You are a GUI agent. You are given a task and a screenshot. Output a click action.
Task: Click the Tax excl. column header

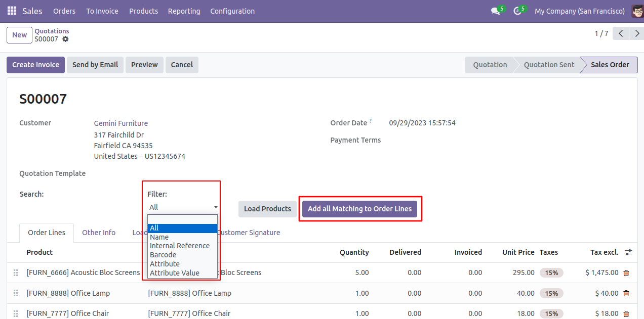(x=605, y=252)
